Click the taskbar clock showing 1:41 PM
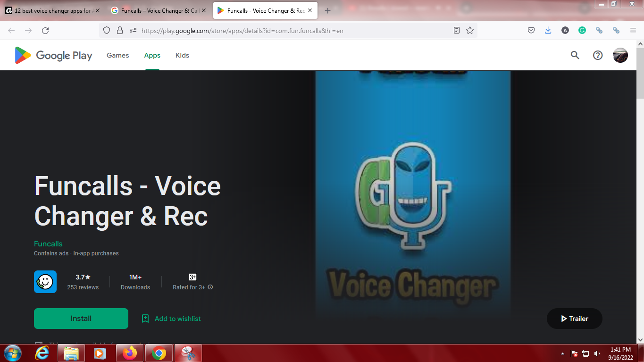Viewport: 644px width, 362px height. tap(620, 353)
